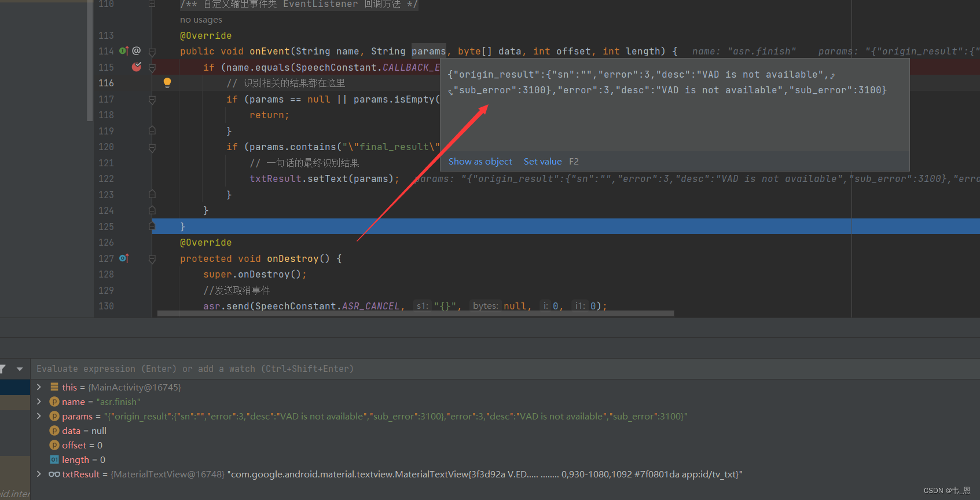This screenshot has height=500, width=980.
Task: Click 'txtResult.setText(params);' on line 122
Action: (324, 178)
